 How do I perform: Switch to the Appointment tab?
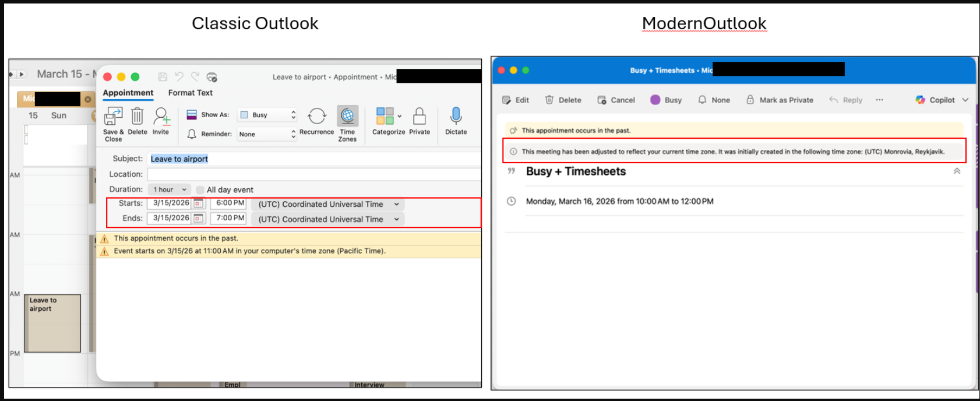pyautogui.click(x=128, y=93)
